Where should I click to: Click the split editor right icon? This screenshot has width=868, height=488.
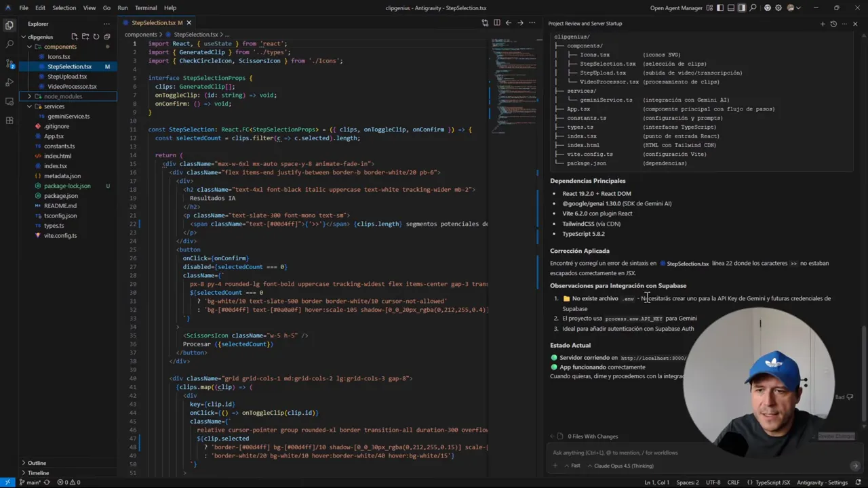pos(496,23)
